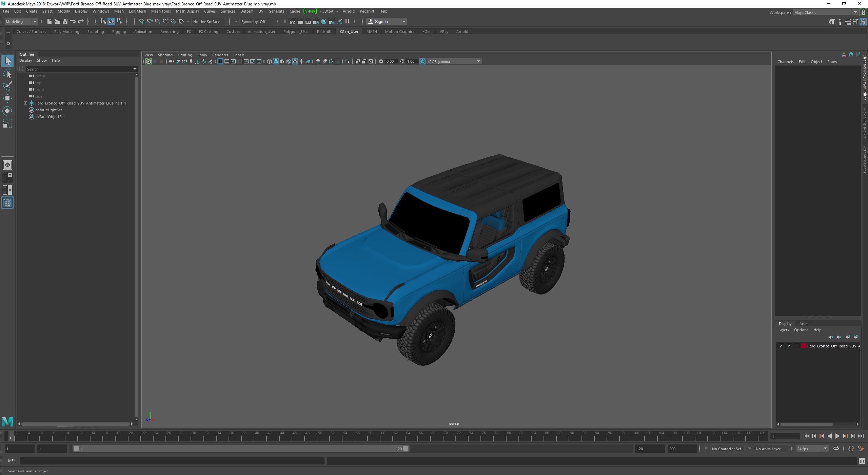The width and height of the screenshot is (868, 475).
Task: Click Channels in the Channel Box
Action: click(785, 62)
